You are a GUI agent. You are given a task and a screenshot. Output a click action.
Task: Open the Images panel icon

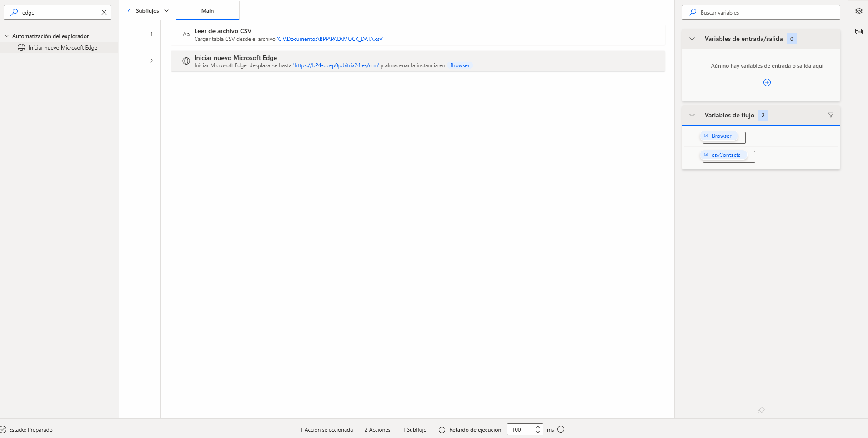coord(858,31)
